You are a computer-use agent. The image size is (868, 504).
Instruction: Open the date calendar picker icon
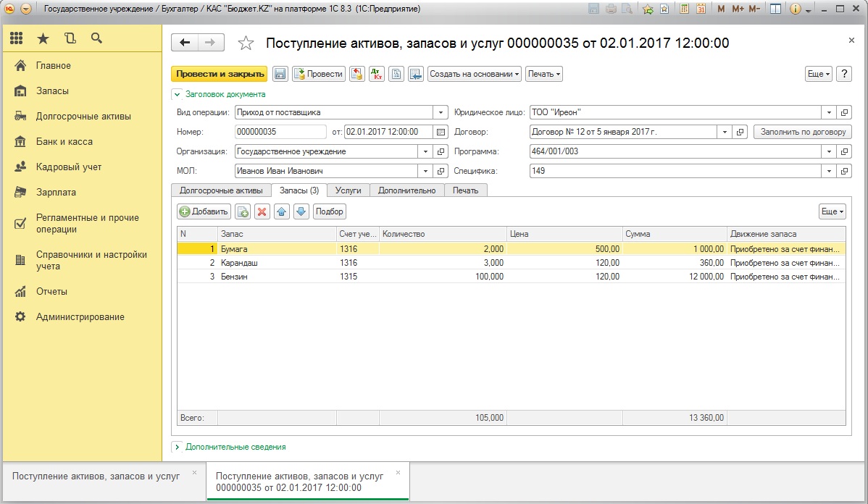(441, 132)
